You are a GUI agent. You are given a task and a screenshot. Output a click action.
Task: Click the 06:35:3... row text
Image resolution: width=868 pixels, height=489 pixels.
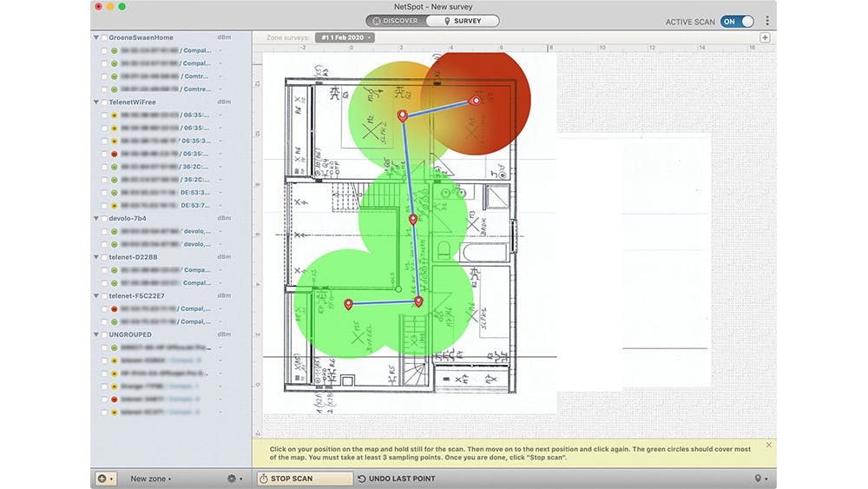pyautogui.click(x=166, y=142)
